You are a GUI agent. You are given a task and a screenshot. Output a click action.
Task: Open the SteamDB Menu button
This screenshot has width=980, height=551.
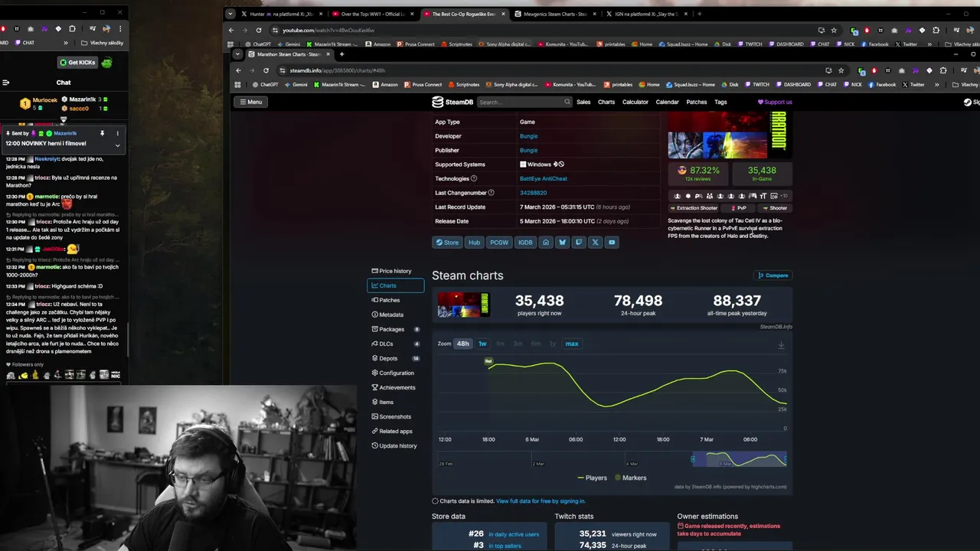tap(250, 102)
